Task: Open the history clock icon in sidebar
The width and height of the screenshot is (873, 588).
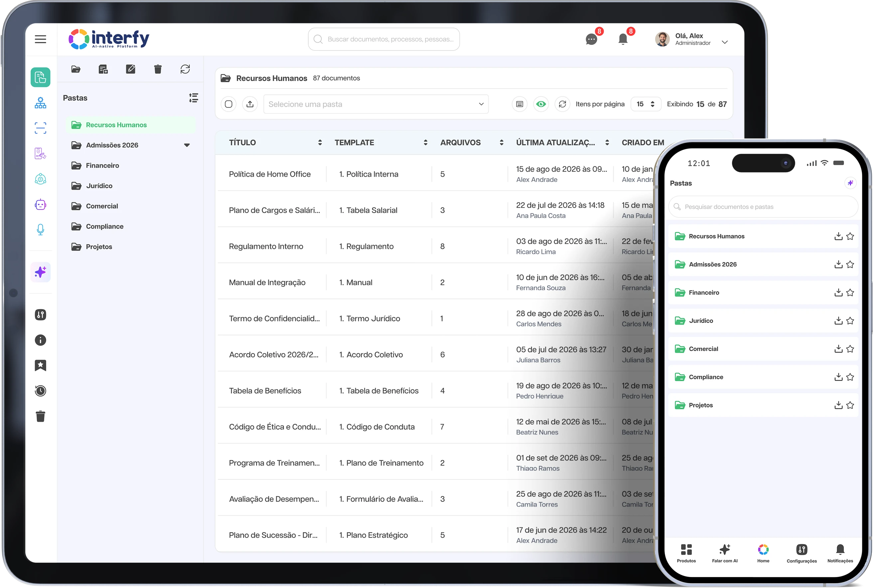Action: click(41, 391)
